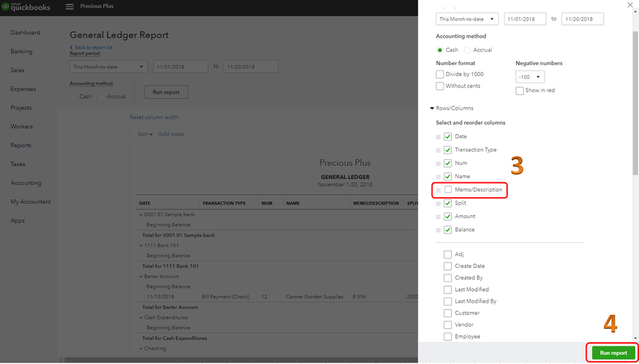Image resolution: width=639 pixels, height=364 pixels.
Task: Click Reset column width link
Action: tap(154, 118)
